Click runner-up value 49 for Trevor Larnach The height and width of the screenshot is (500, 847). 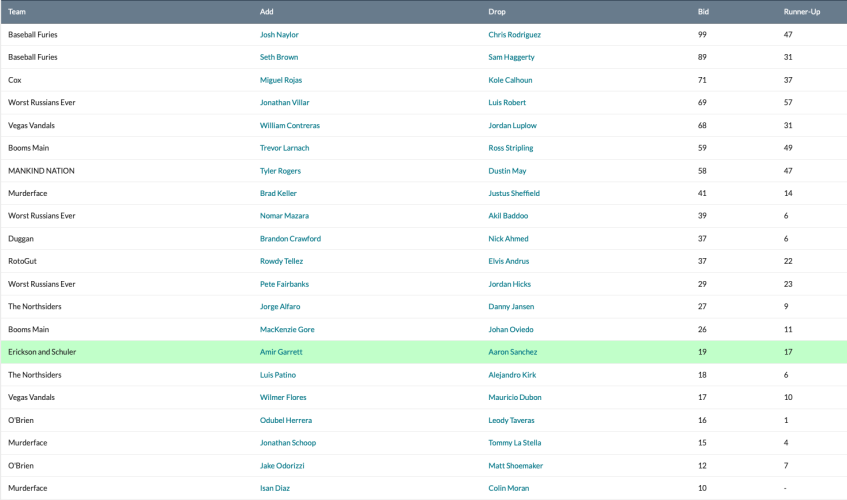coord(788,148)
